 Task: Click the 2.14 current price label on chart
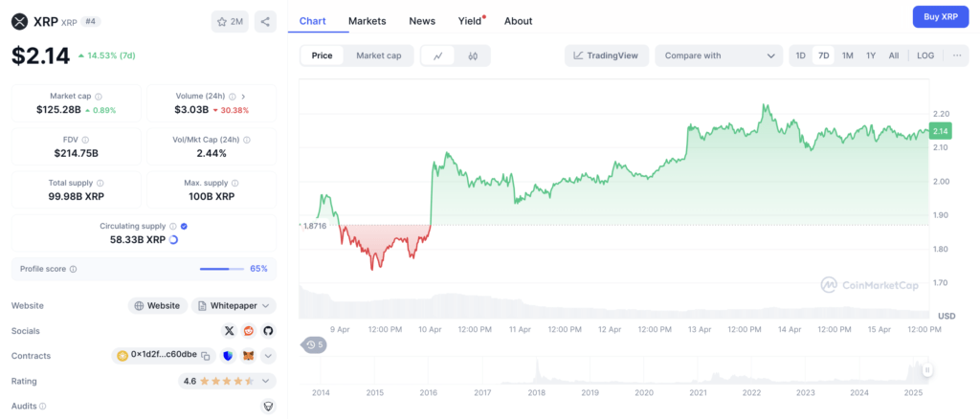point(940,132)
